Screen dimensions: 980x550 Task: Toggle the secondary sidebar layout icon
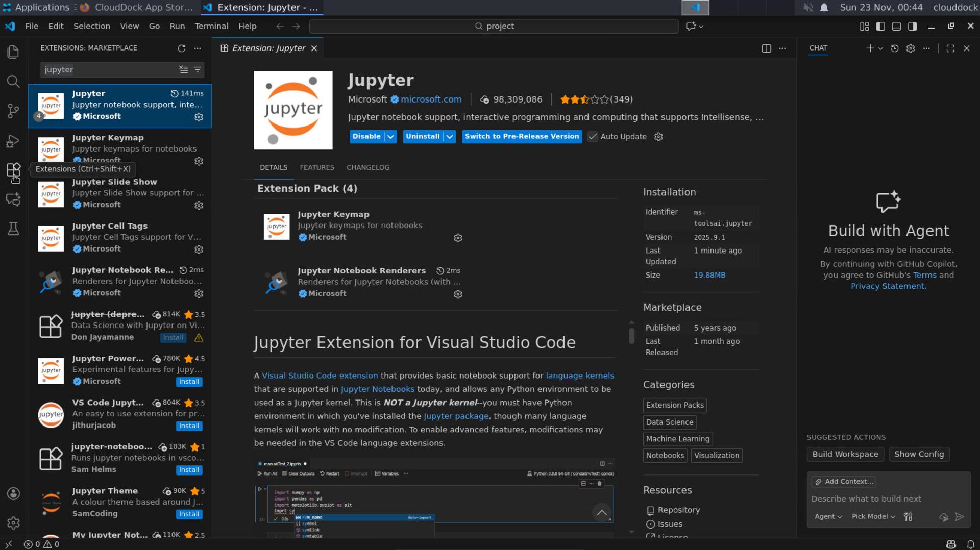coord(913,26)
